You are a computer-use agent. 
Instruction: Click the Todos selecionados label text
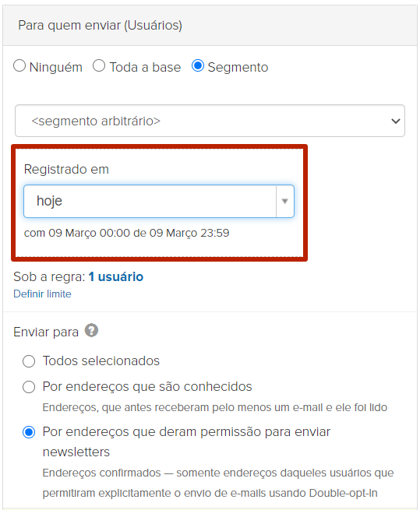click(x=101, y=361)
